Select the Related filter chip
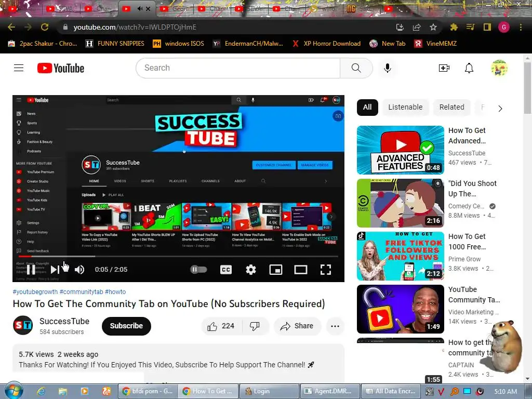532x399 pixels. [451, 107]
